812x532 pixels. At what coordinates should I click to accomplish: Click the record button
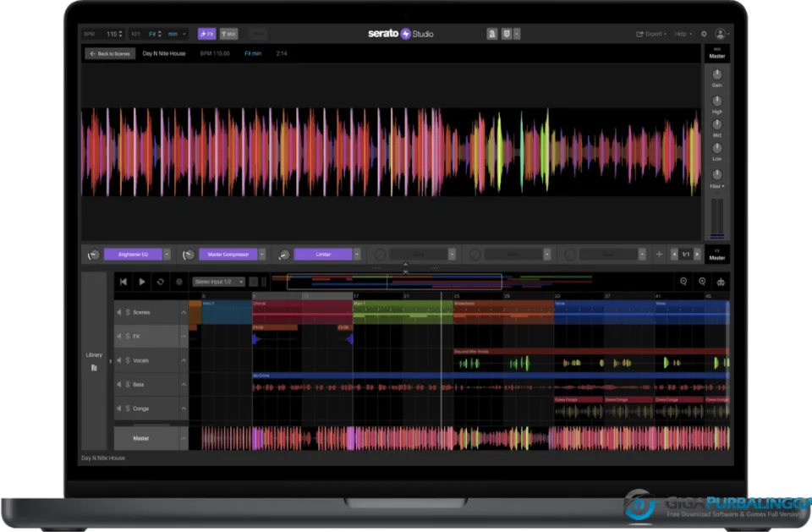(179, 282)
